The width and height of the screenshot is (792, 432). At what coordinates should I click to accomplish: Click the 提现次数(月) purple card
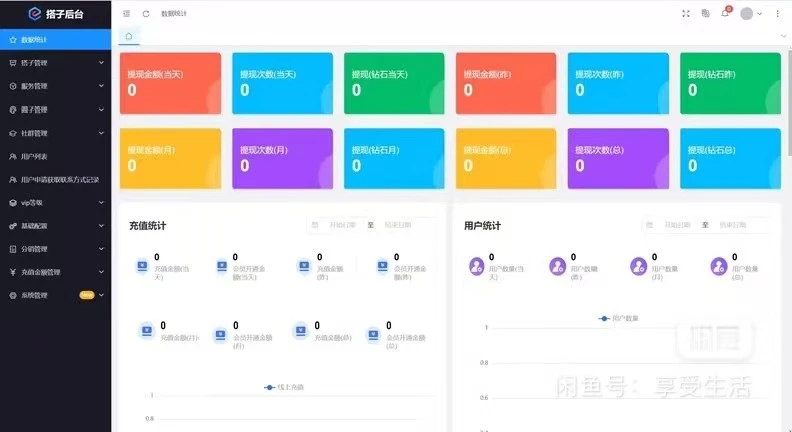pos(282,159)
